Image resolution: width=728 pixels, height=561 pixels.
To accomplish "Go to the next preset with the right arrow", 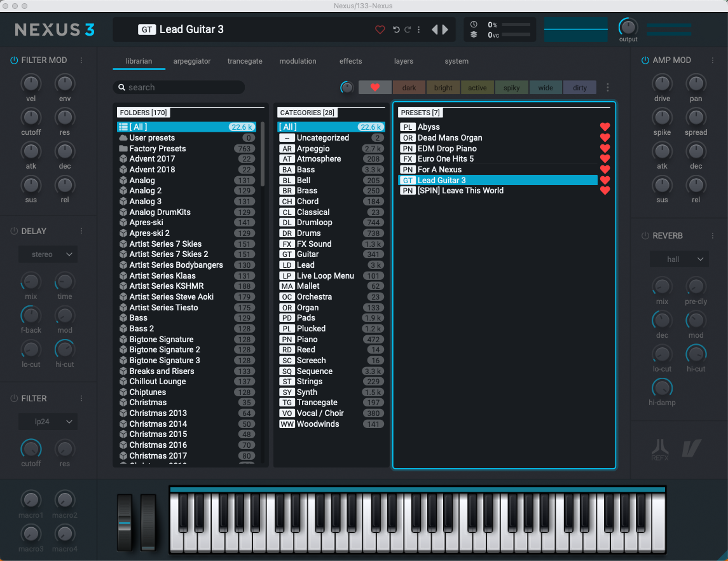I will pyautogui.click(x=445, y=30).
